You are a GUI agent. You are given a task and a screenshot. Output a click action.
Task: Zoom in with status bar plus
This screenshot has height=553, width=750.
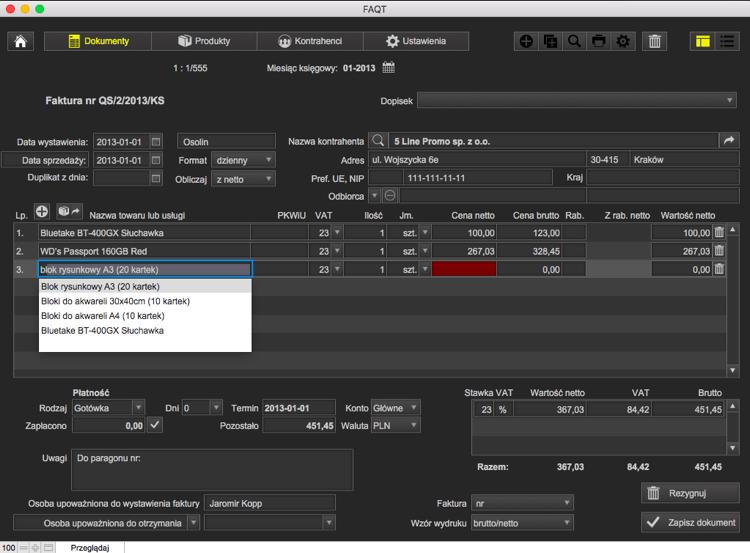(35, 548)
